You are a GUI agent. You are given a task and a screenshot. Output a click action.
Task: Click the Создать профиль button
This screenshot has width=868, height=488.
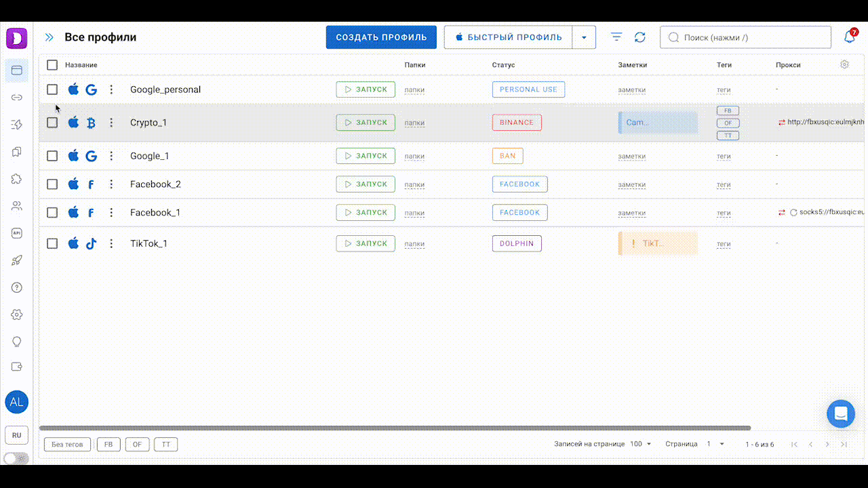point(381,37)
